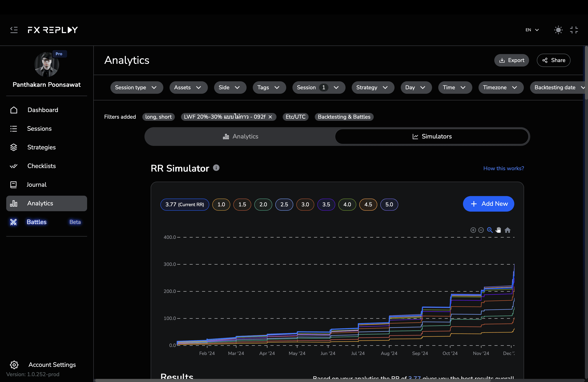Screen dimensions: 588x382
Task: Toggle light theme sun icon
Action: [x=558, y=30]
